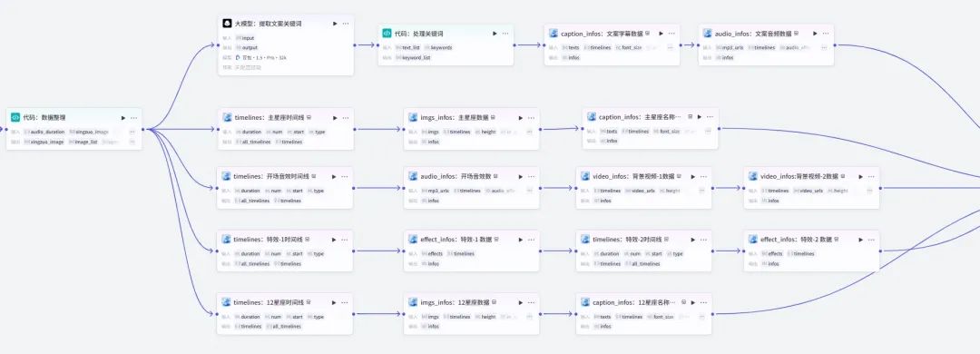Click the plugin icon of caption_infos：主星座名称
This screenshot has width=980, height=354.
[x=592, y=117]
